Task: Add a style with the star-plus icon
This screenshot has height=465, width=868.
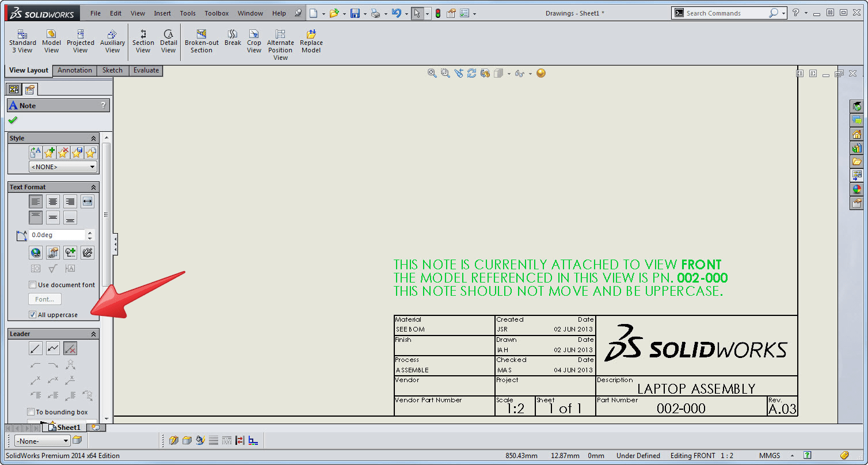Action: tap(49, 153)
